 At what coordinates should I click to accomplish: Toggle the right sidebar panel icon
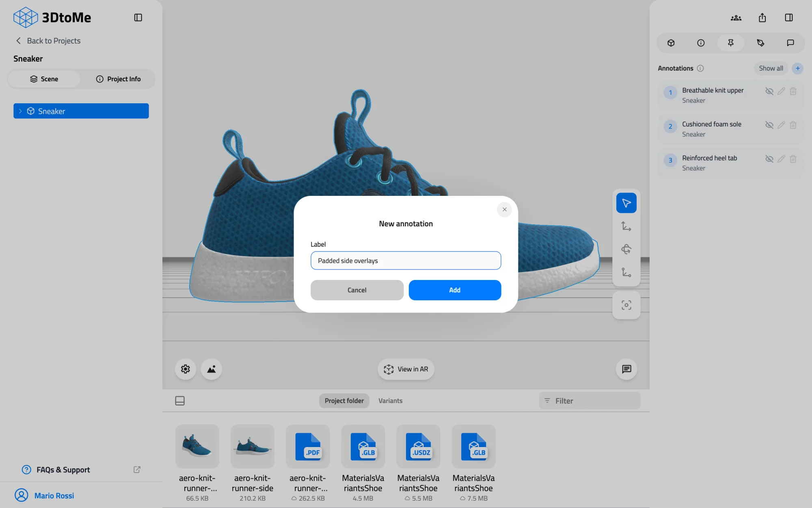click(789, 17)
